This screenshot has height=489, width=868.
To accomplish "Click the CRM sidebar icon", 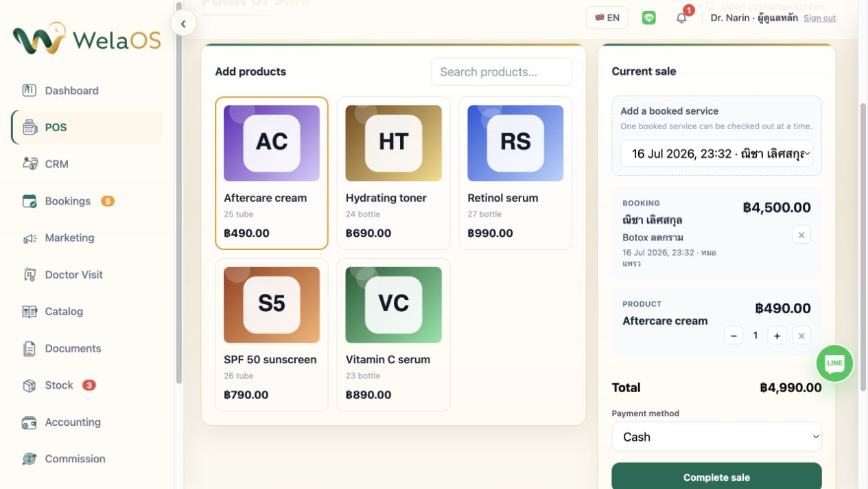I will pos(29,163).
